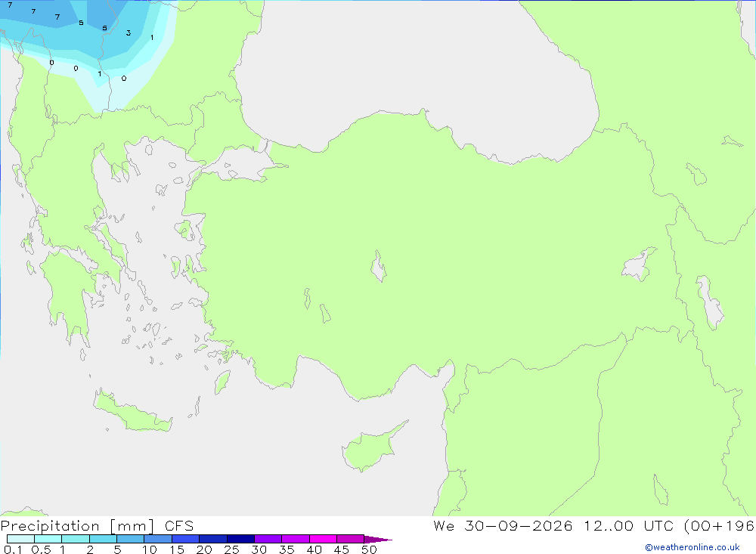Click the forecast date We 30-09-2026 text
This screenshot has height=554, width=756.
503,525
